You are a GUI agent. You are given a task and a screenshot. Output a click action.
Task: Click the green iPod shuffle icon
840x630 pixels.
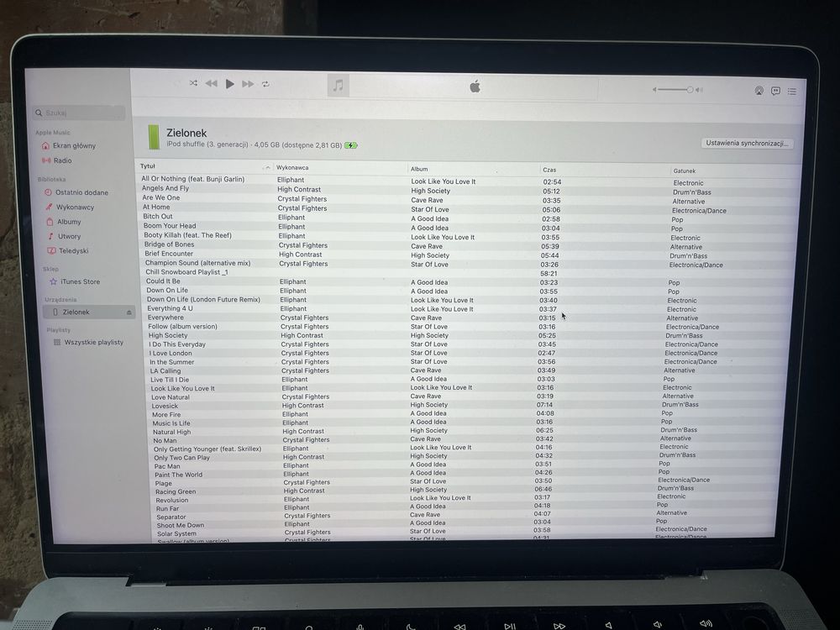point(154,137)
